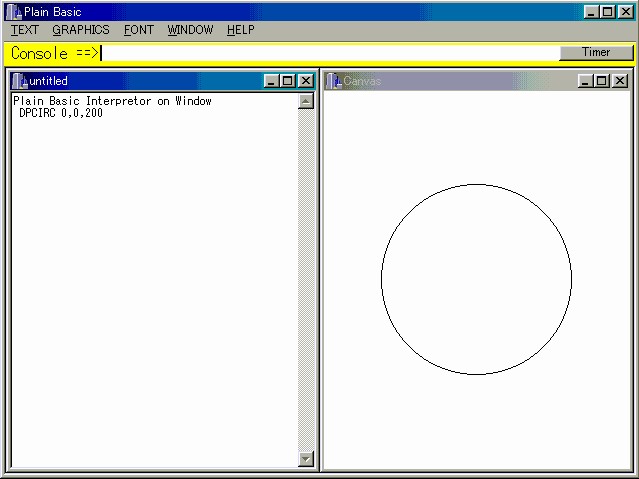The height and width of the screenshot is (479, 639).
Task: Open the HELP menu
Action: tap(241, 30)
